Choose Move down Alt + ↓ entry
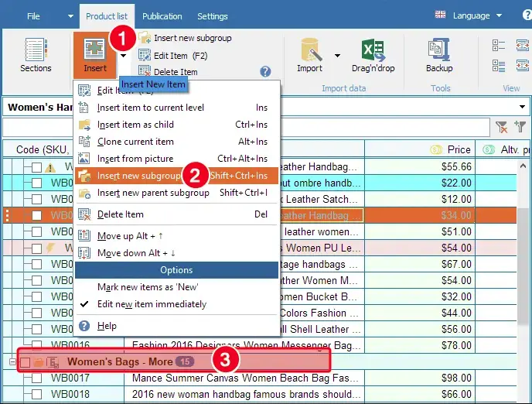Viewport: 532px width, 404px height. point(176,253)
